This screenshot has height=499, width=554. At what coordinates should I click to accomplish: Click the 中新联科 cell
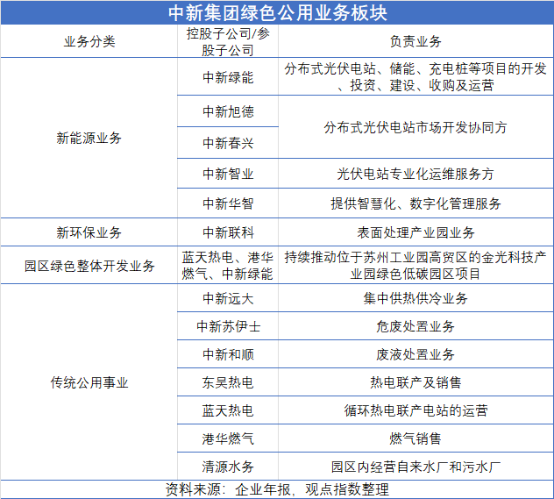pyautogui.click(x=228, y=232)
